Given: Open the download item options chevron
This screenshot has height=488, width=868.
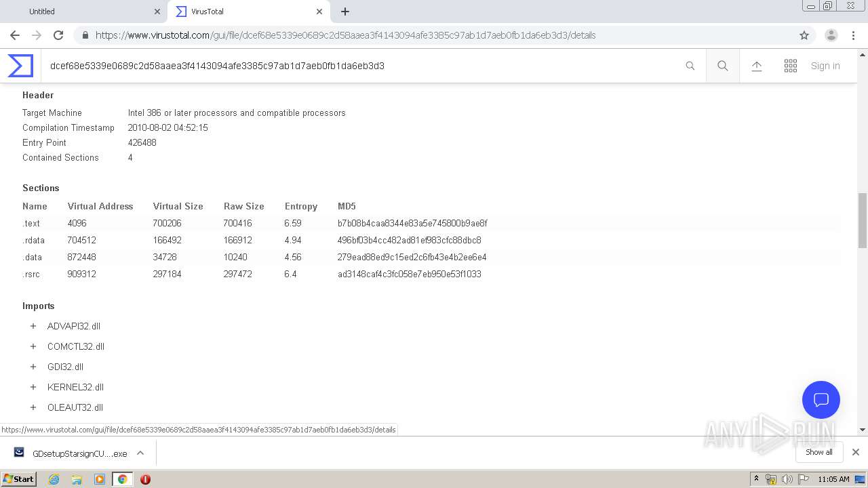Looking at the screenshot, I should click(140, 453).
